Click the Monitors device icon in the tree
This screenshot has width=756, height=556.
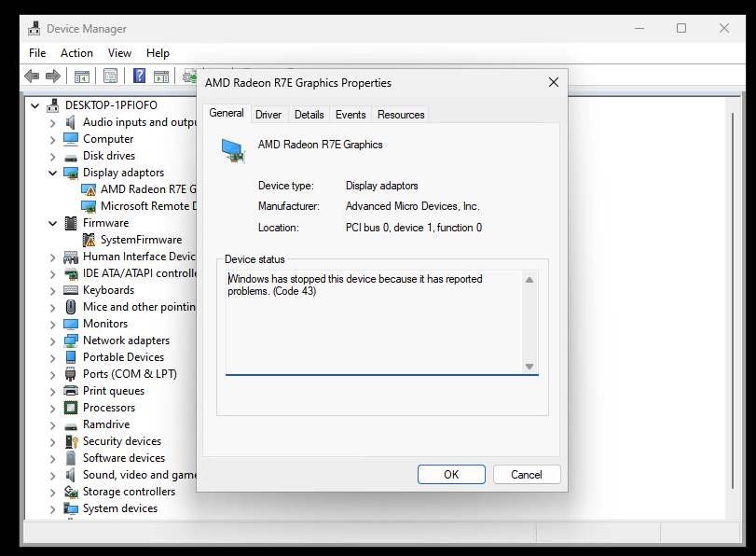(x=73, y=323)
